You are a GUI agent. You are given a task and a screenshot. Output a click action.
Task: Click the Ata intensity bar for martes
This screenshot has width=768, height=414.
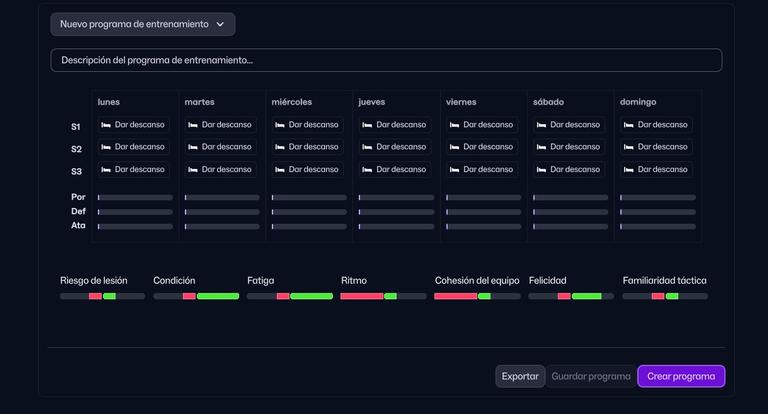point(222,227)
